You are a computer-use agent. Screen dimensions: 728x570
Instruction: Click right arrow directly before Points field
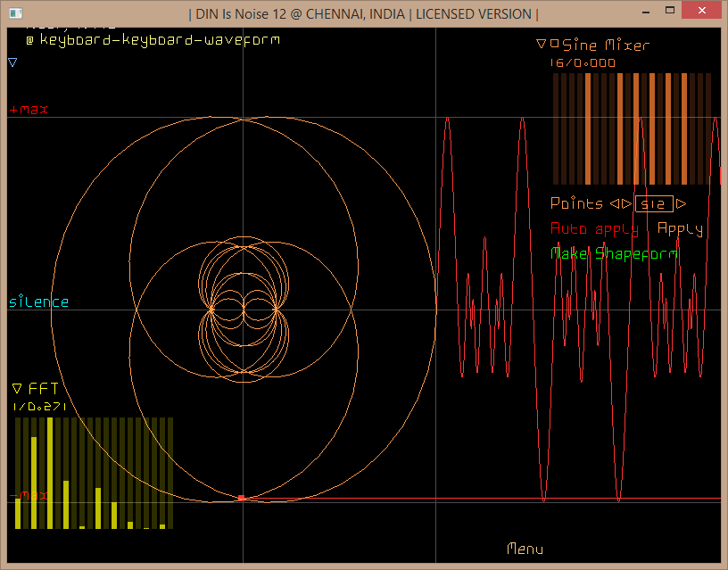(626, 203)
